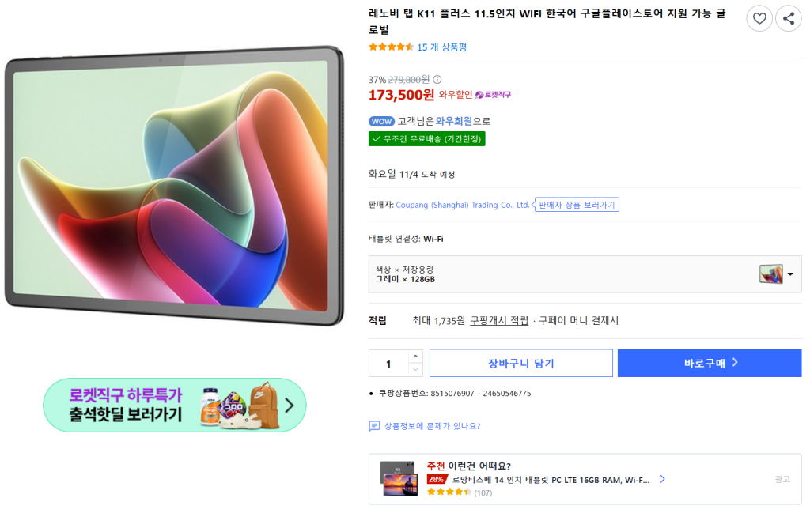810x532 pixels.
Task: Increase quantity with the up arrow
Action: click(x=415, y=357)
